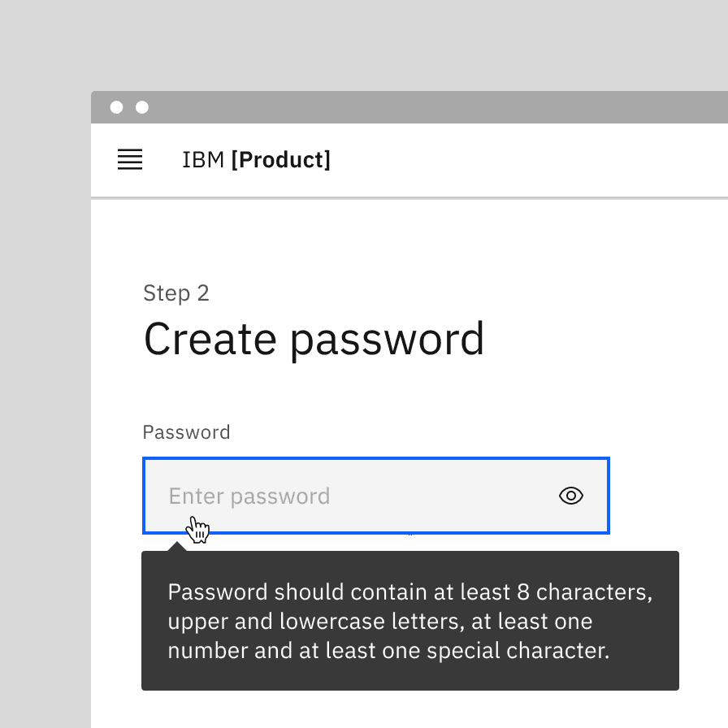Click the Create password heading
The height and width of the screenshot is (728, 728).
(x=314, y=339)
